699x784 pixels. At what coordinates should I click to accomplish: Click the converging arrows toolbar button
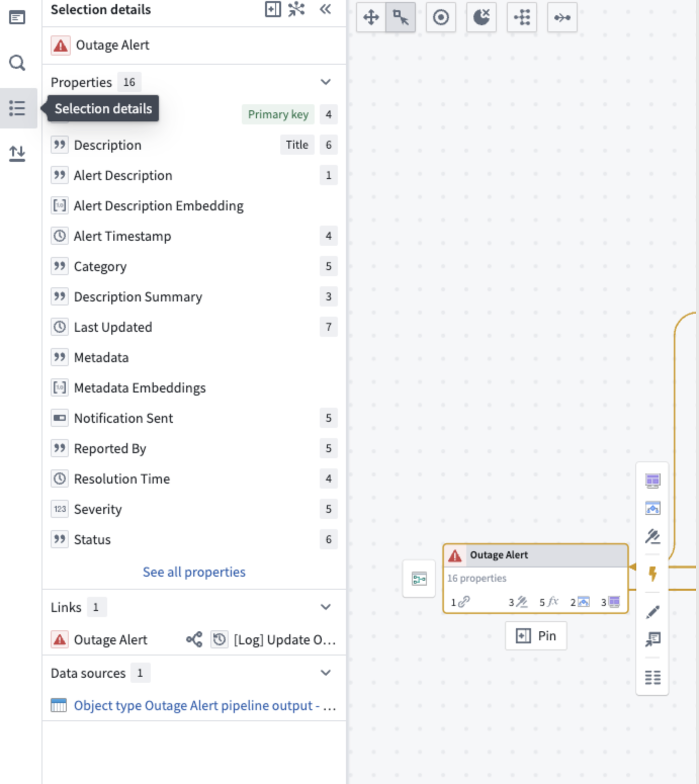pos(562,18)
